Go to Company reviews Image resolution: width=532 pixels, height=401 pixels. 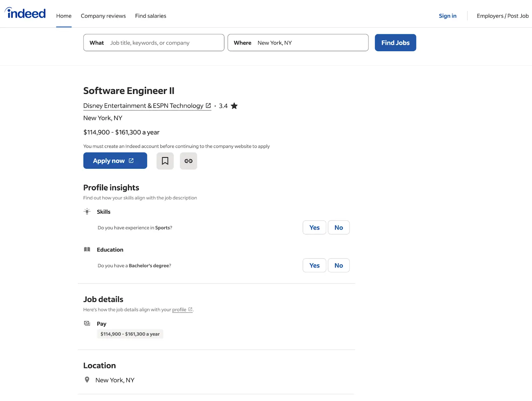tap(103, 16)
